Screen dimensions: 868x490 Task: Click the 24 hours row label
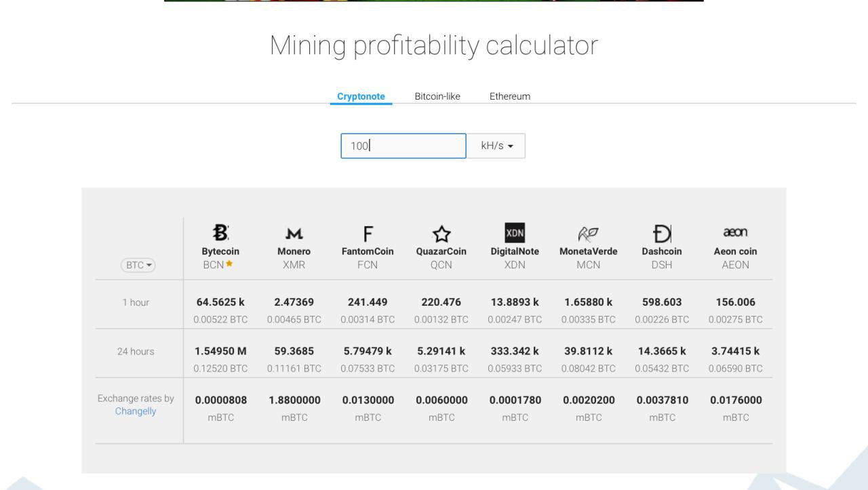[136, 351]
